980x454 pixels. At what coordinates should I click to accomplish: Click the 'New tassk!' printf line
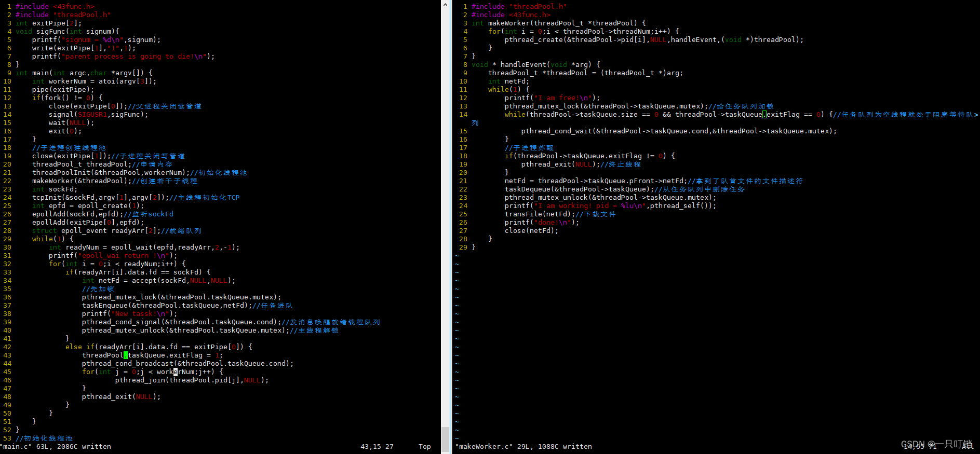click(x=130, y=313)
